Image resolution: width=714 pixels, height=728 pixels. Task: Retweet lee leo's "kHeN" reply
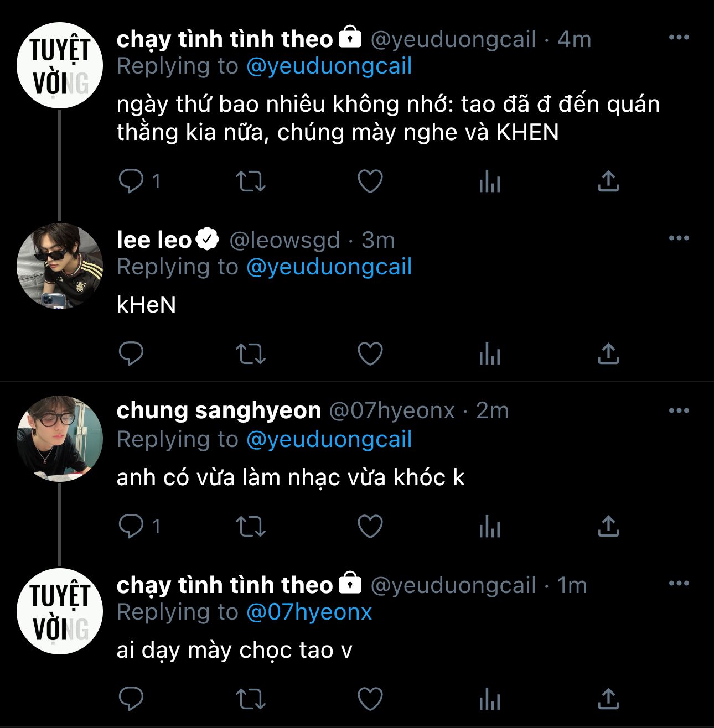coord(251,353)
